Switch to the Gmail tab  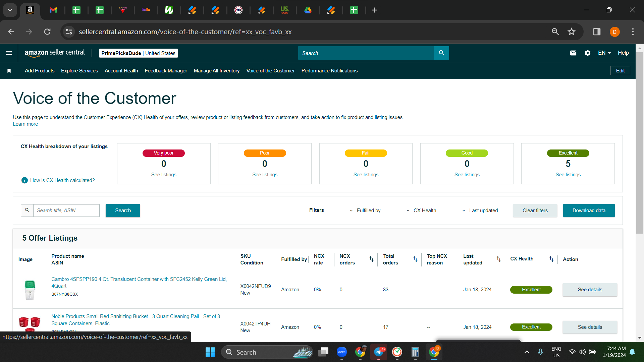[53, 10]
